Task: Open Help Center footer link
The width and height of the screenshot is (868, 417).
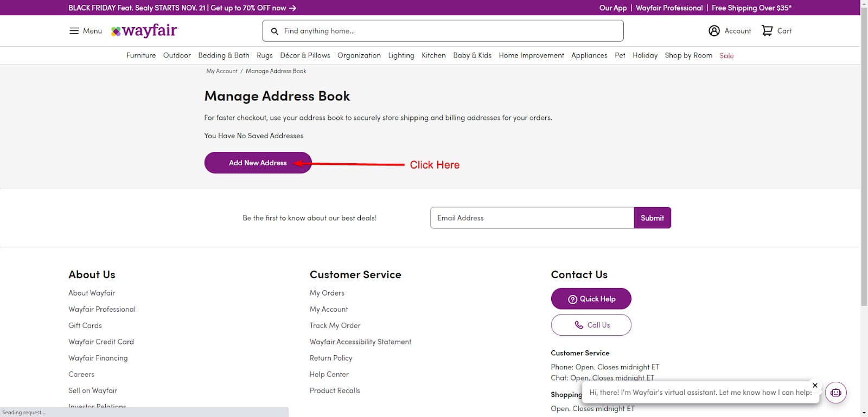Action: (329, 374)
